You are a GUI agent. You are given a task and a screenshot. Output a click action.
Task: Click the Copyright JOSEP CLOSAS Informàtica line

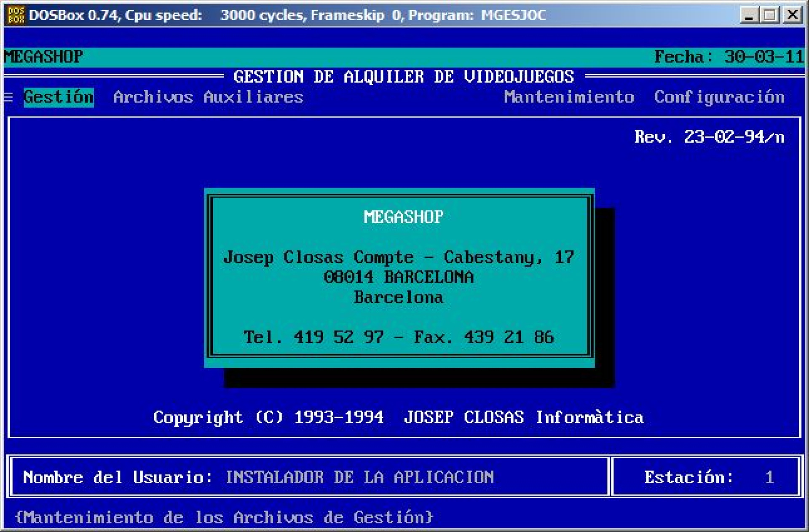(x=399, y=417)
